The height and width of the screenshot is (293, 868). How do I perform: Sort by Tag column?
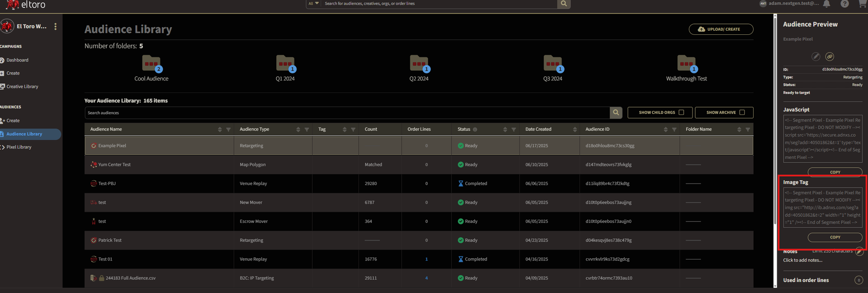tap(344, 129)
